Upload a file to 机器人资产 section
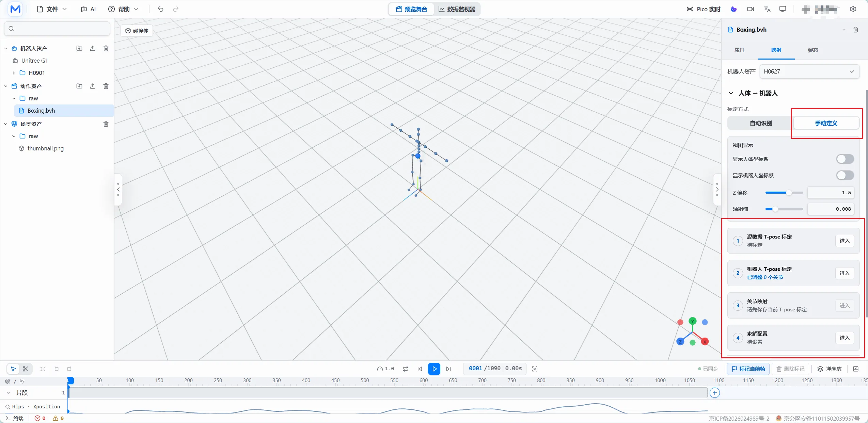 pos(93,48)
